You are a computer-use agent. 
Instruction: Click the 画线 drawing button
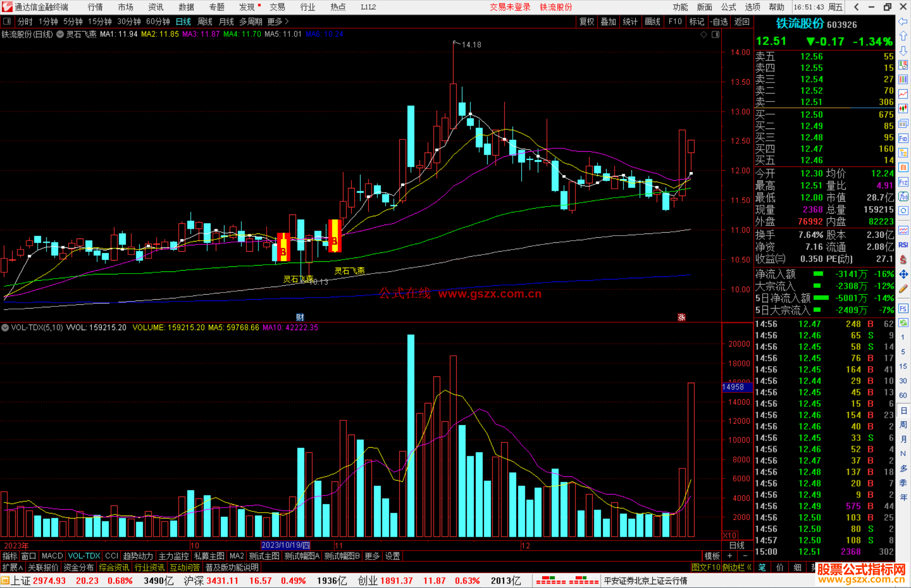click(652, 21)
